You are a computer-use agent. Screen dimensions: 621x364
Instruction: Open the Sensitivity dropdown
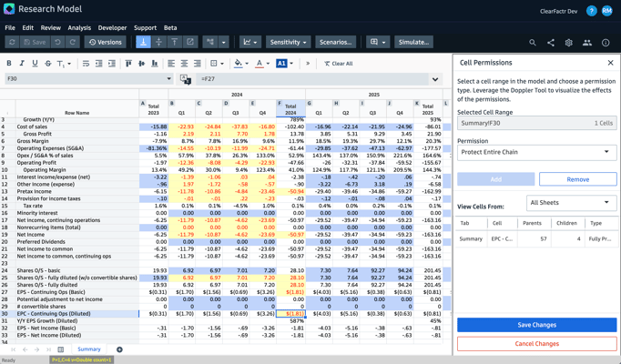click(288, 42)
